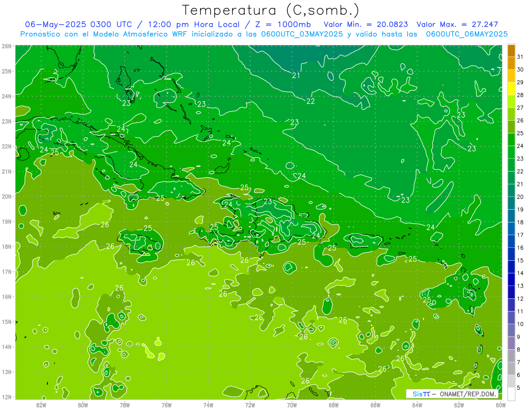Image resolution: width=532 pixels, height=411 pixels.
Task: Click the '70W' longitude axis label
Action: (x=292, y=404)
